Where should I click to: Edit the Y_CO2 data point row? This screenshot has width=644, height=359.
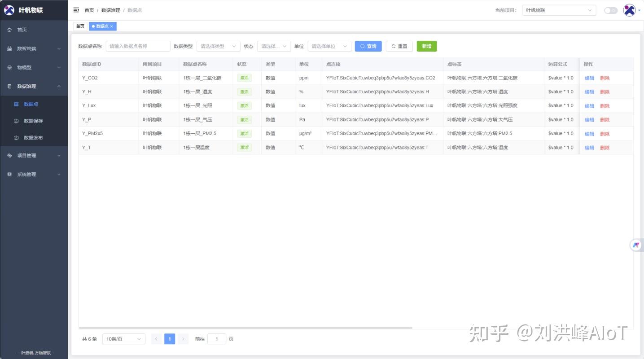coord(589,78)
